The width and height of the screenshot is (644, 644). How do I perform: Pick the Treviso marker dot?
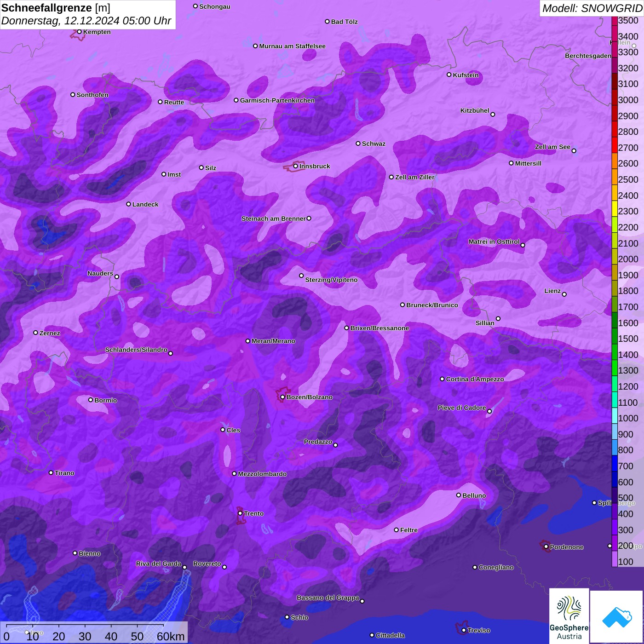(x=464, y=630)
